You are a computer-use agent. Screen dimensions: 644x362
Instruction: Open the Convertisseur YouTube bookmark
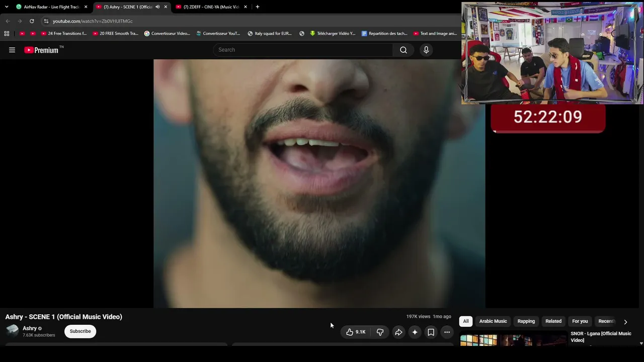click(218, 34)
